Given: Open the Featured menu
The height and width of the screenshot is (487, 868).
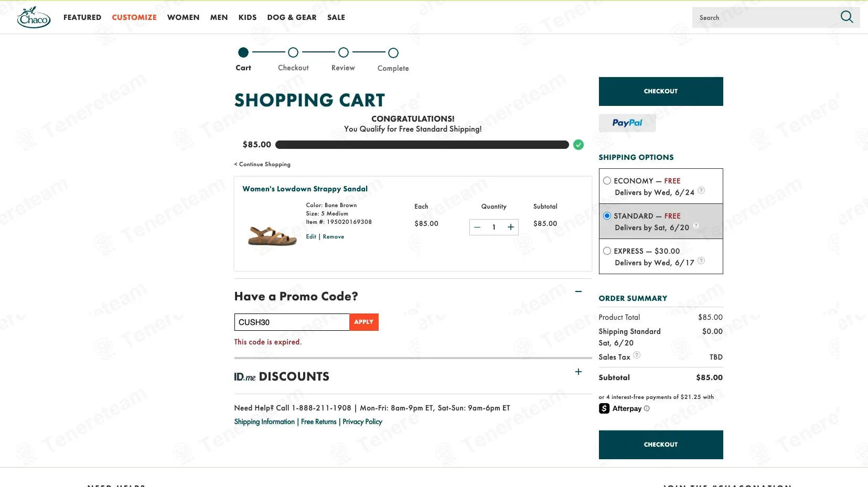Looking at the screenshot, I should [x=82, y=17].
